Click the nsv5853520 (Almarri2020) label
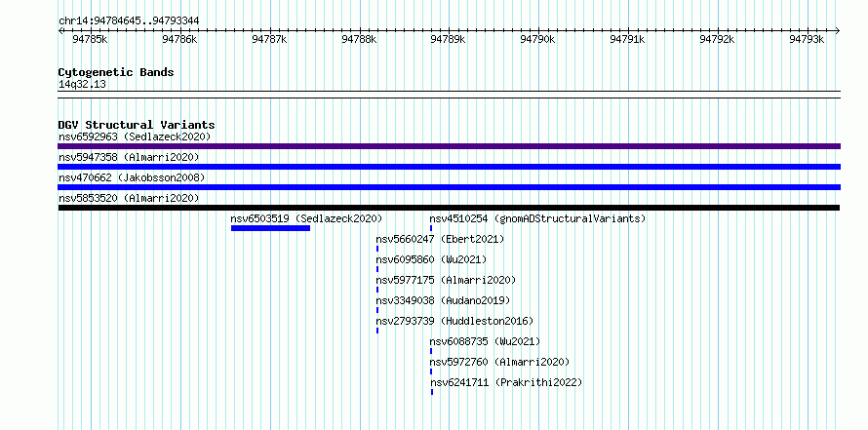 click(129, 198)
